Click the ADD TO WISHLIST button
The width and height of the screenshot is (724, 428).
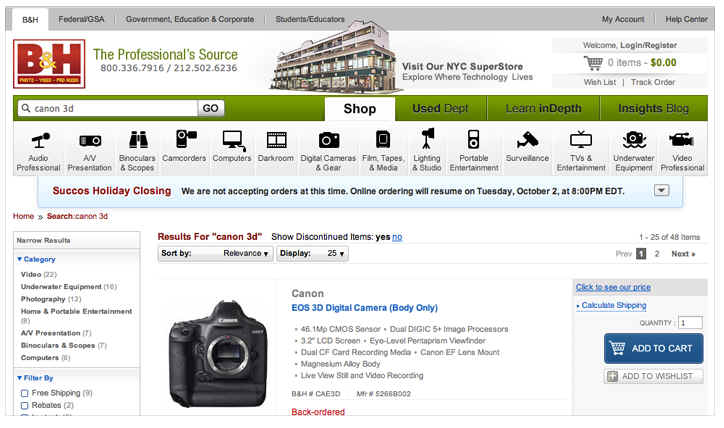(x=653, y=376)
